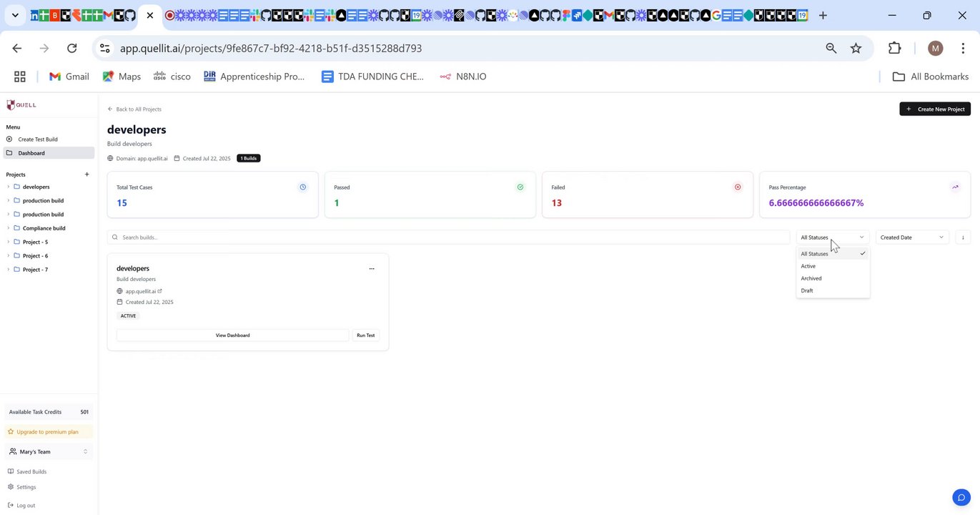Viewport: 980px width, 515px height.
Task: Open Maps bookmark
Action: [x=122, y=77]
